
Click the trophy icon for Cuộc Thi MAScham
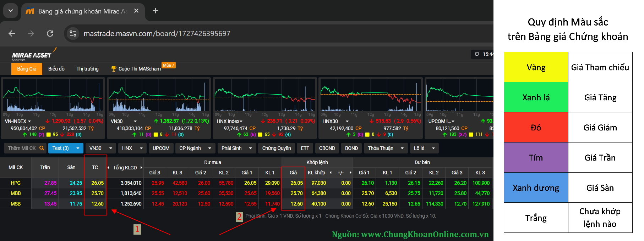point(114,69)
